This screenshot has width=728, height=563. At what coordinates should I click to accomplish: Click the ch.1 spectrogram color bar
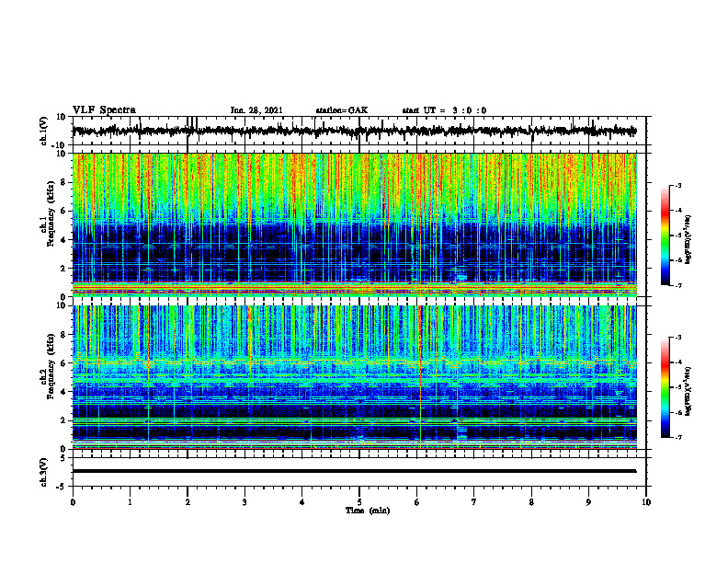[x=665, y=236]
